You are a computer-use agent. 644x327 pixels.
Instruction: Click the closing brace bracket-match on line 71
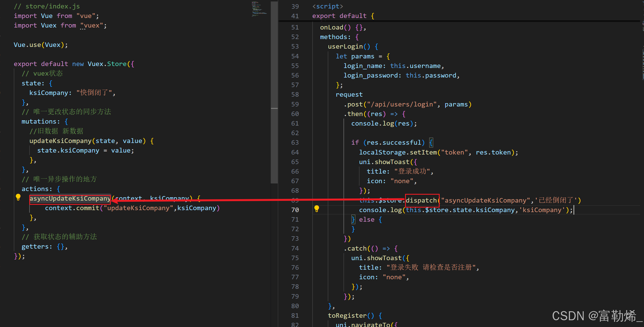click(353, 219)
